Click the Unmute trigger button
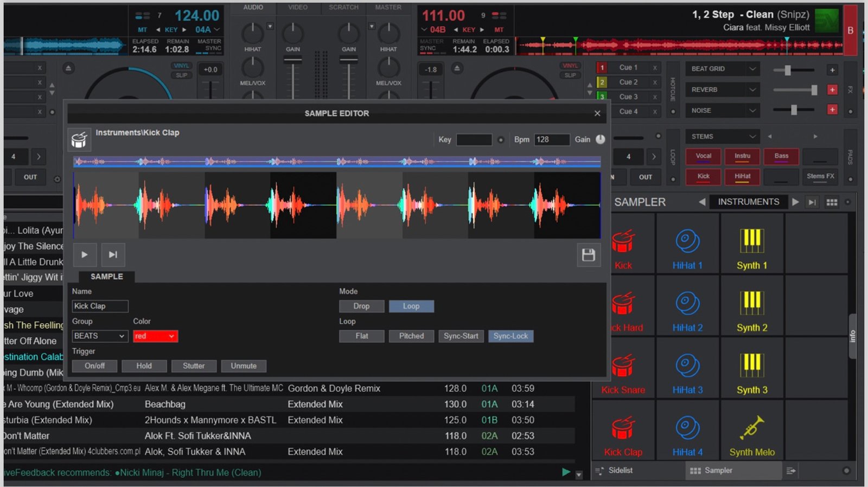 [x=244, y=366]
